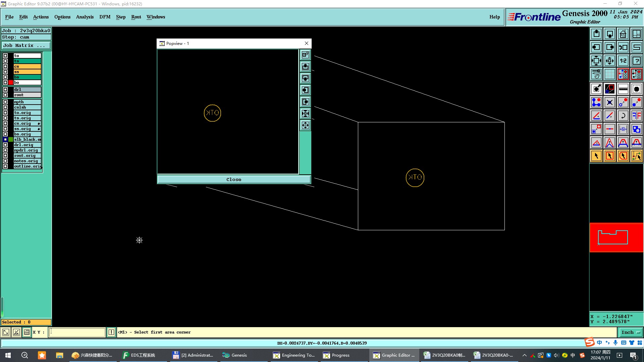Select the 'cslsh' layer row
This screenshot has height=362, width=644.
[x=27, y=107]
